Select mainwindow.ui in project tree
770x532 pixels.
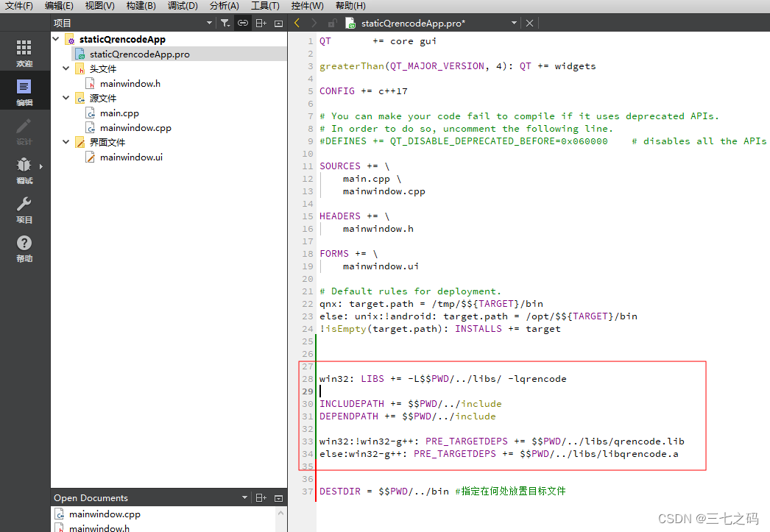click(x=131, y=157)
